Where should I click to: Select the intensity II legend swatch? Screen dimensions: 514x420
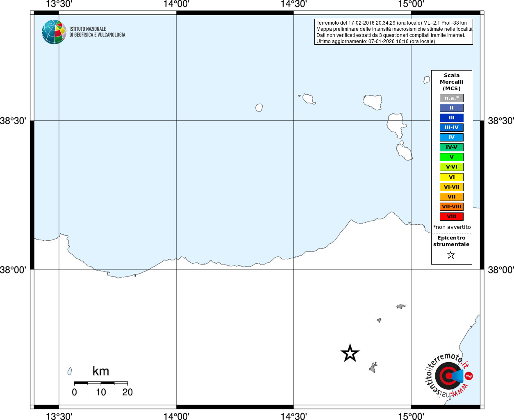(x=452, y=108)
